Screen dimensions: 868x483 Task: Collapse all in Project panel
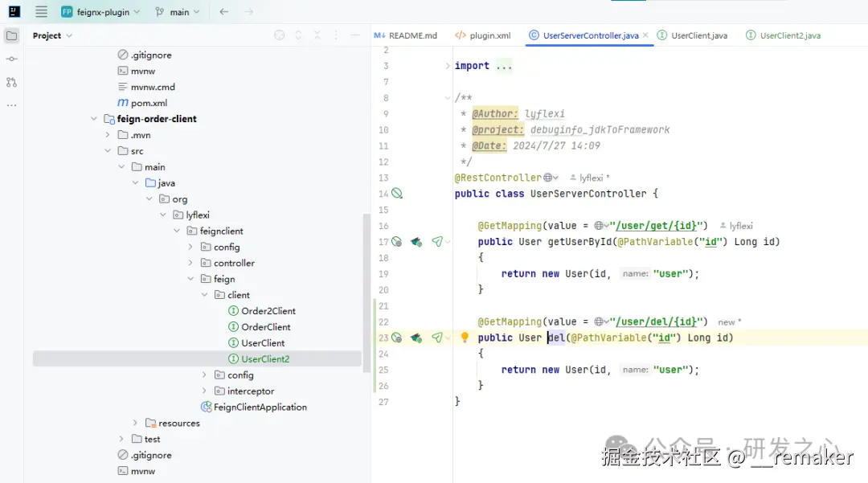317,35
